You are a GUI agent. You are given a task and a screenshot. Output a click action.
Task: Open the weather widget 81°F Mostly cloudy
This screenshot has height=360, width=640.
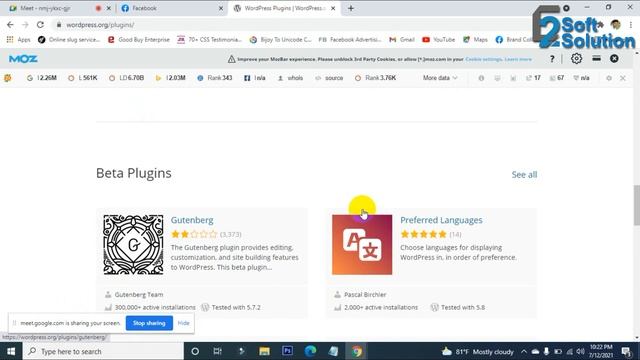coord(478,351)
